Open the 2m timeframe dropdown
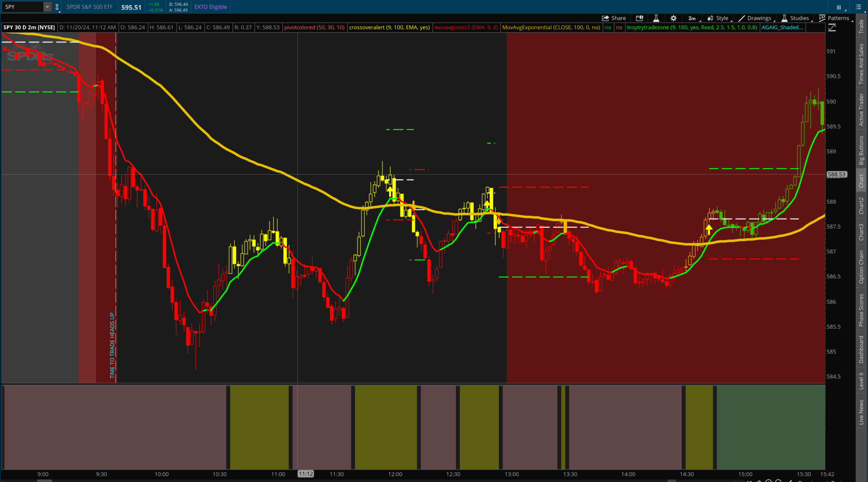Screen dimensions: 868x482 tap(692, 18)
